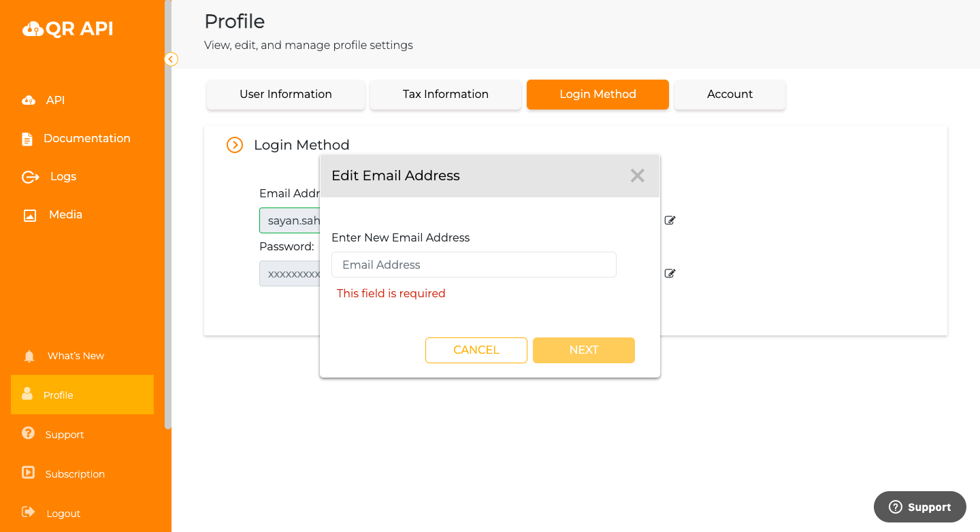980x532 pixels.
Task: Click the edit pencil icon beside password field
Action: click(x=670, y=273)
